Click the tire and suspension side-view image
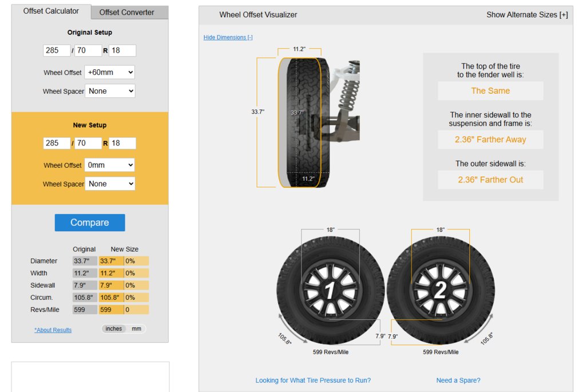The height and width of the screenshot is (392, 586). click(319, 122)
